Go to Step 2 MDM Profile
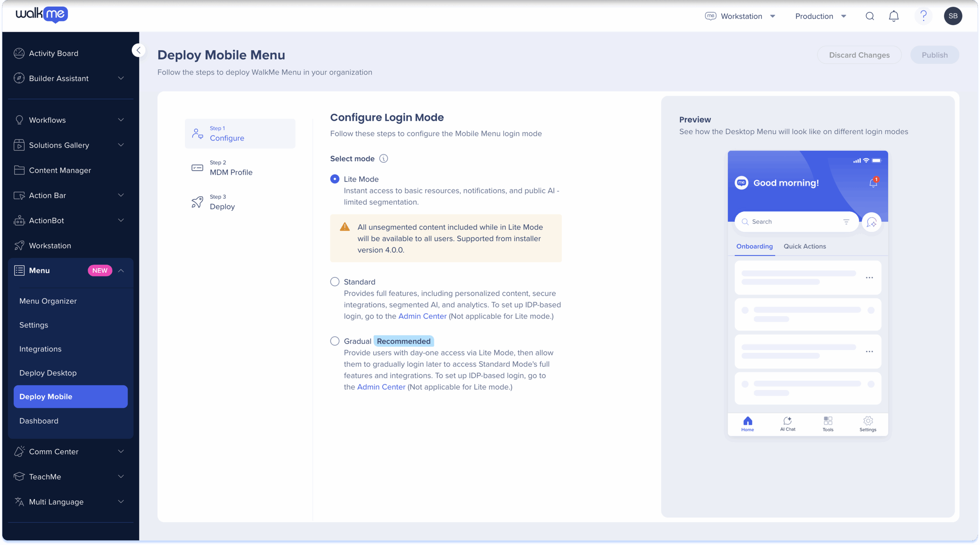 (240, 168)
